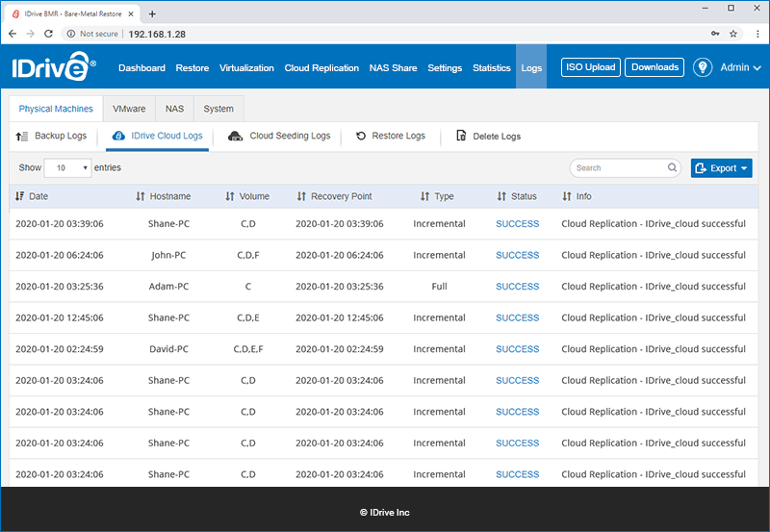The image size is (770, 532).
Task: Open Cloud Seeding Logs sub-tab
Action: [x=279, y=136]
